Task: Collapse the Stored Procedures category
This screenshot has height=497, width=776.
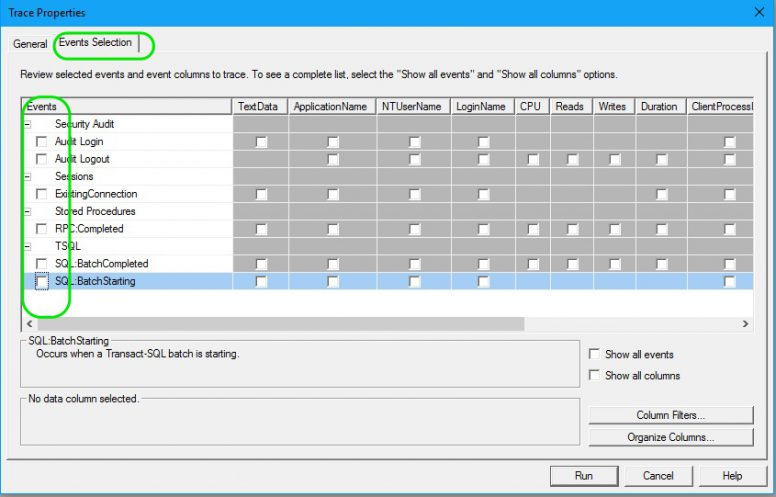Action: tap(28, 211)
